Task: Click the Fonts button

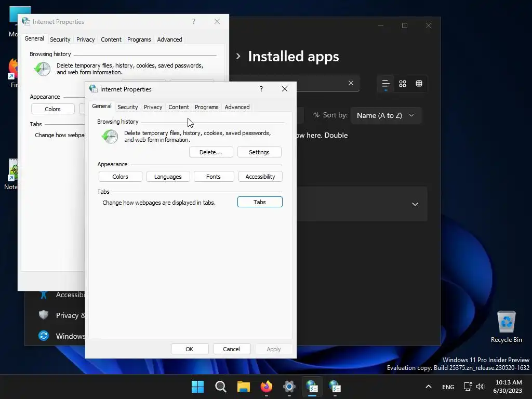Action: 214,177
